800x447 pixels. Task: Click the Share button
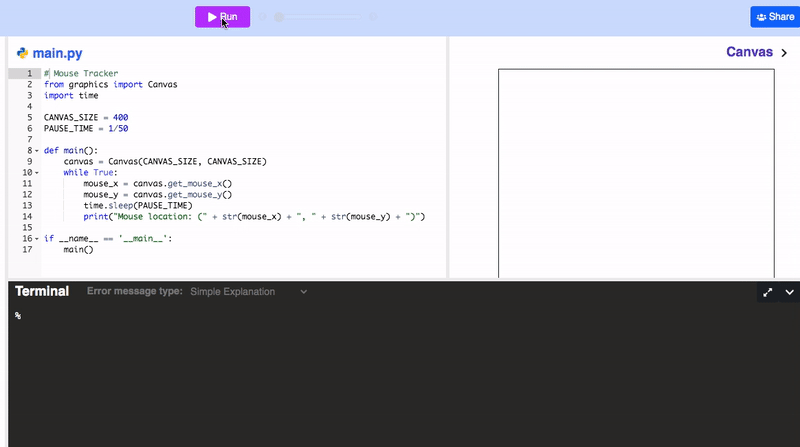click(x=774, y=17)
